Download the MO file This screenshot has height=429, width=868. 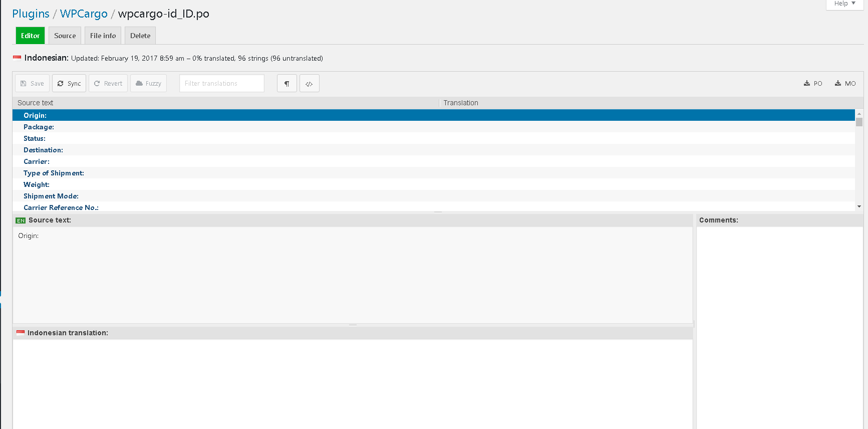[x=845, y=83]
